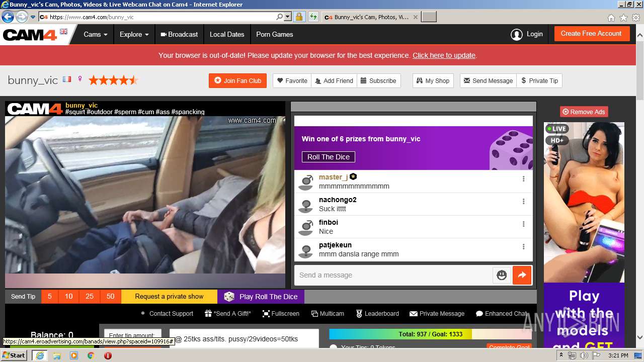This screenshot has height=362, width=644.
Task: Go back with the browser Back arrow
Action: tap(8, 17)
